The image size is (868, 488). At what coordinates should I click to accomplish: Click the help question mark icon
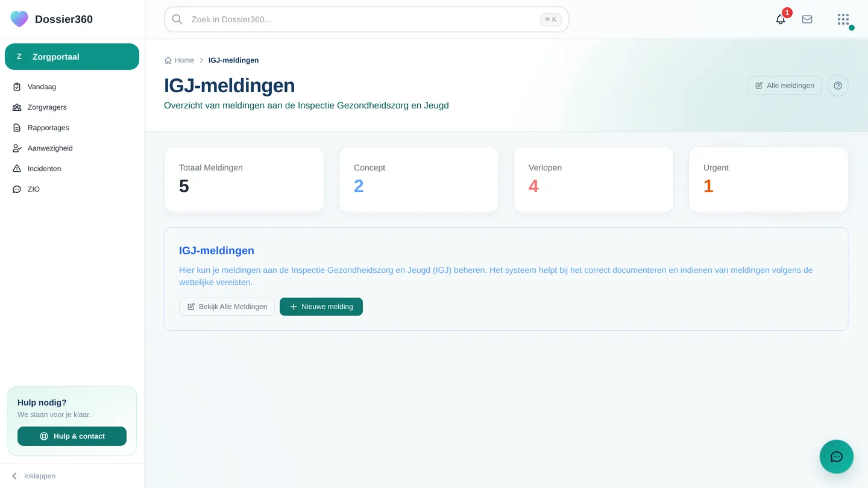(x=838, y=86)
